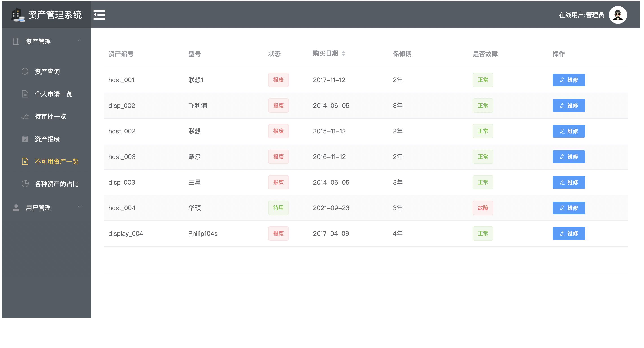Click model cell 华硕

tap(194, 208)
